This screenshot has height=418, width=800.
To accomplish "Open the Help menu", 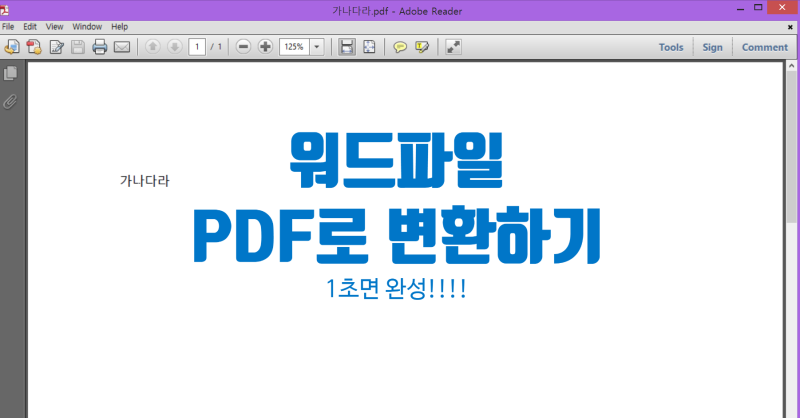I will click(119, 27).
